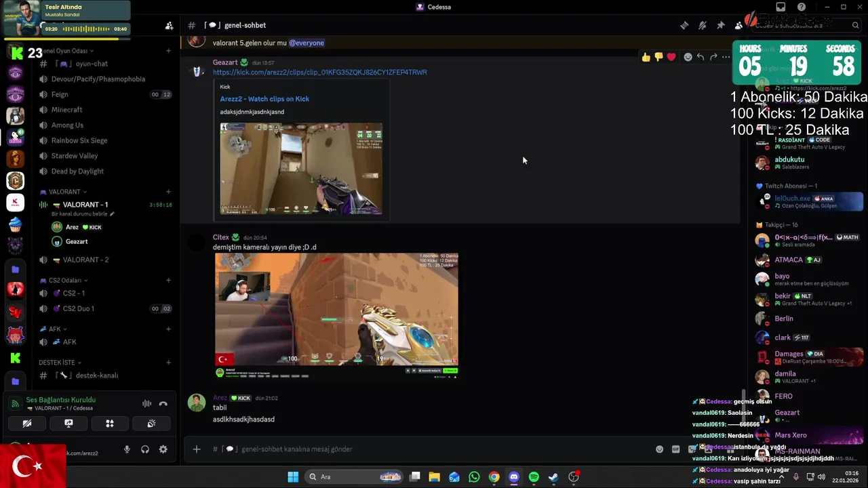Add channel to Genel Oyun Odası category
Image resolution: width=868 pixels, height=488 pixels.
coord(168,51)
